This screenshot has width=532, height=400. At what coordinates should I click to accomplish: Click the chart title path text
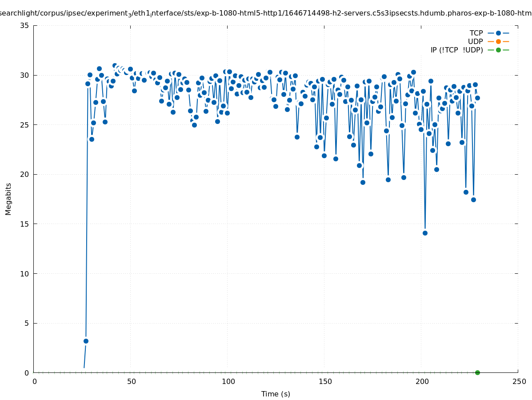(x=266, y=13)
